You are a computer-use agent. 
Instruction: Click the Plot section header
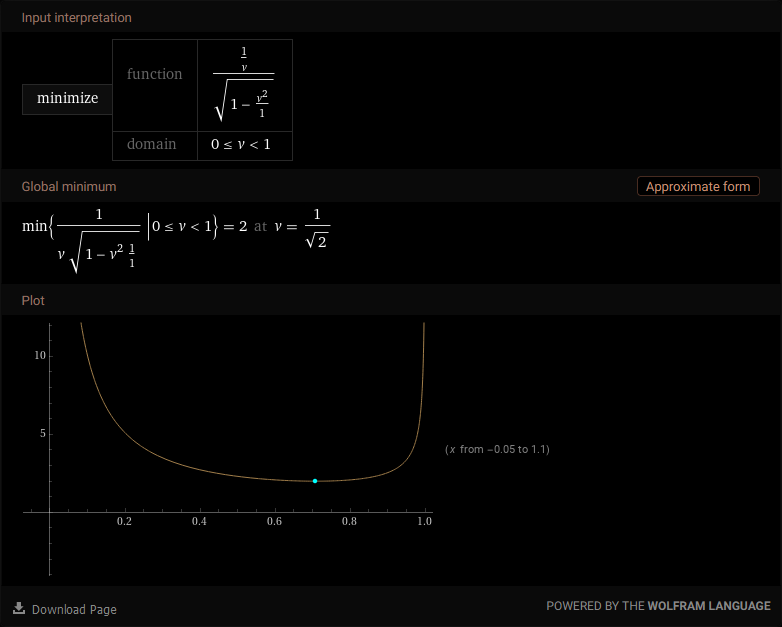coord(33,300)
